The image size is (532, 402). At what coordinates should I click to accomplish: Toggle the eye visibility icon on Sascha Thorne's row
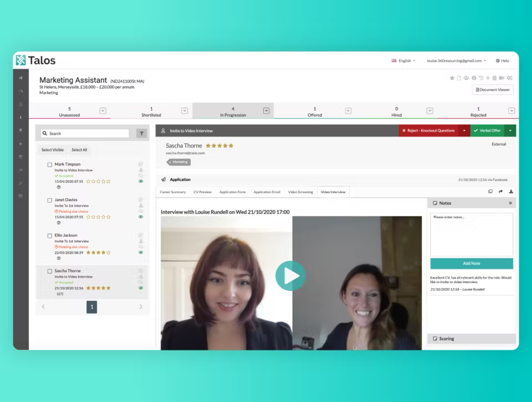[x=141, y=288]
